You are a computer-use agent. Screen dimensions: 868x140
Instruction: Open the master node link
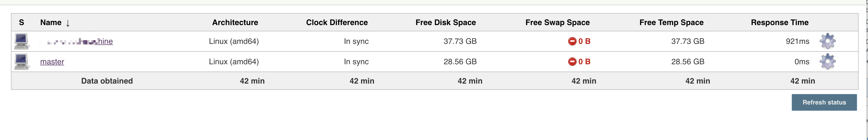(x=52, y=62)
